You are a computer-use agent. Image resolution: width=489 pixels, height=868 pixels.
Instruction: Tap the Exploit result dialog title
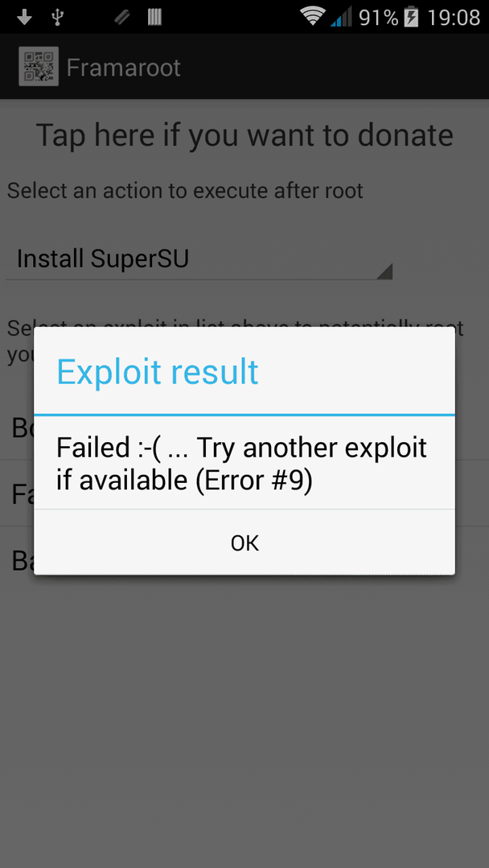point(158,371)
